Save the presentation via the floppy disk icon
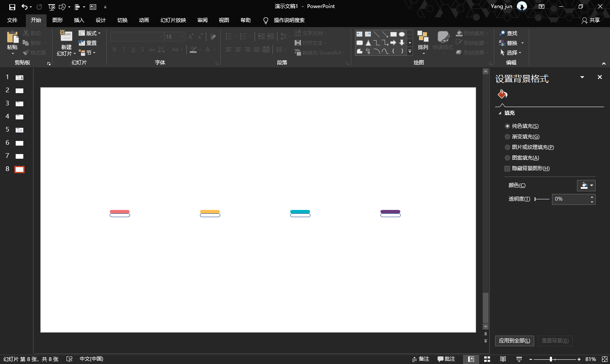The width and height of the screenshot is (610, 364). coord(12,7)
